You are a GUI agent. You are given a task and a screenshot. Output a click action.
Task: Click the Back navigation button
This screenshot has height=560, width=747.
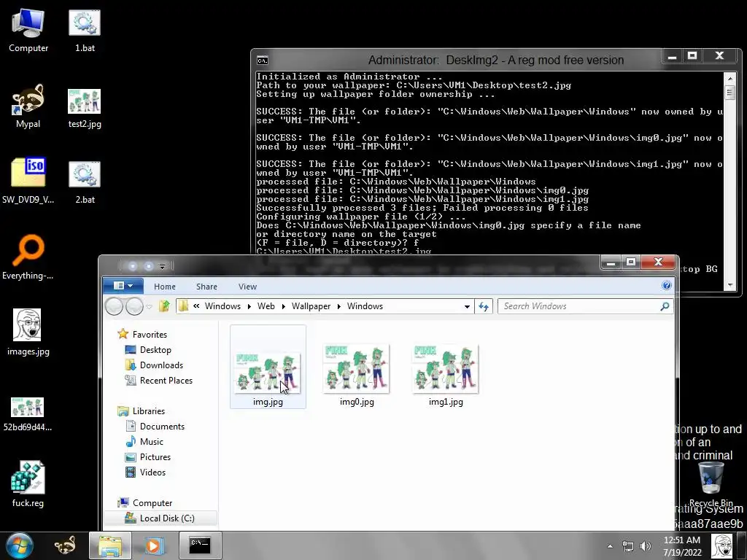(x=115, y=306)
